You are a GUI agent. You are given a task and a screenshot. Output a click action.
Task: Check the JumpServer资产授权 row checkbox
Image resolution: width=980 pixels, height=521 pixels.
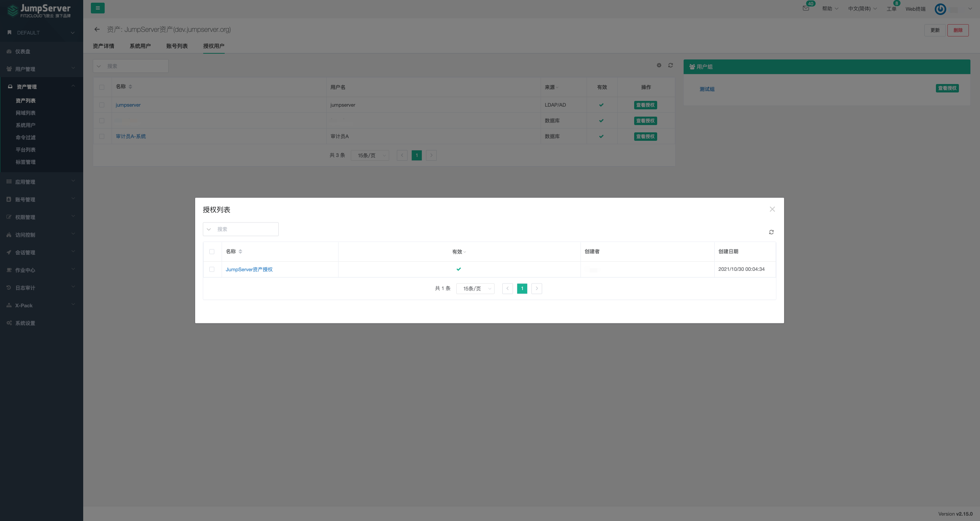212,269
